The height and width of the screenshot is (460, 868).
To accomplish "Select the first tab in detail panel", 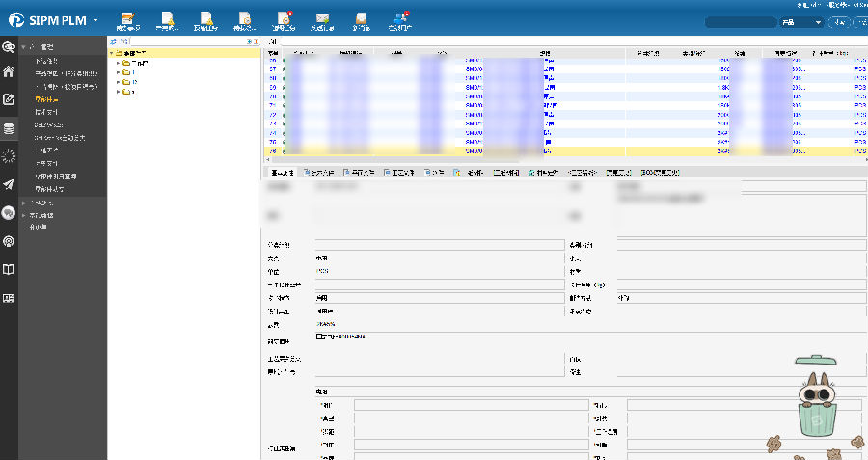I will (282, 173).
